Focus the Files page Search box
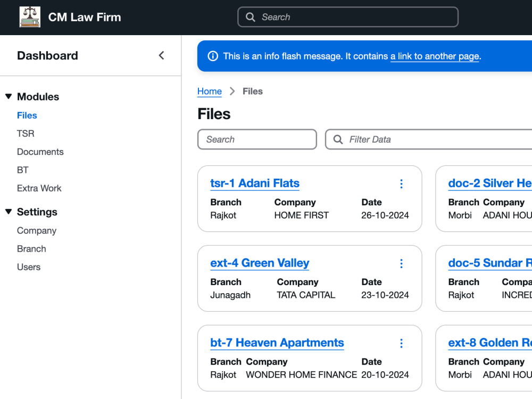532x399 pixels. 257,139
